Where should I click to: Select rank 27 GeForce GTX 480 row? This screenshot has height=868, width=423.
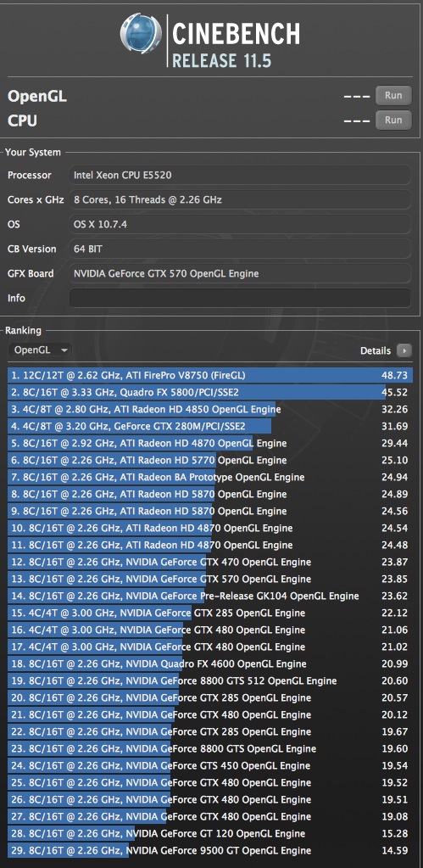210,816
